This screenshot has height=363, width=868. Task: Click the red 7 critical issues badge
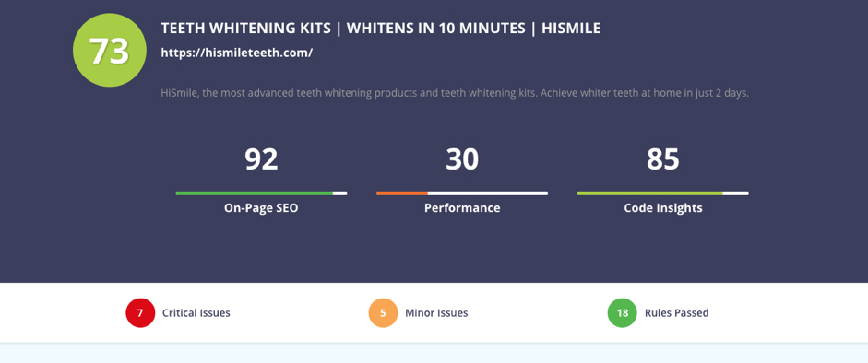coord(140,312)
